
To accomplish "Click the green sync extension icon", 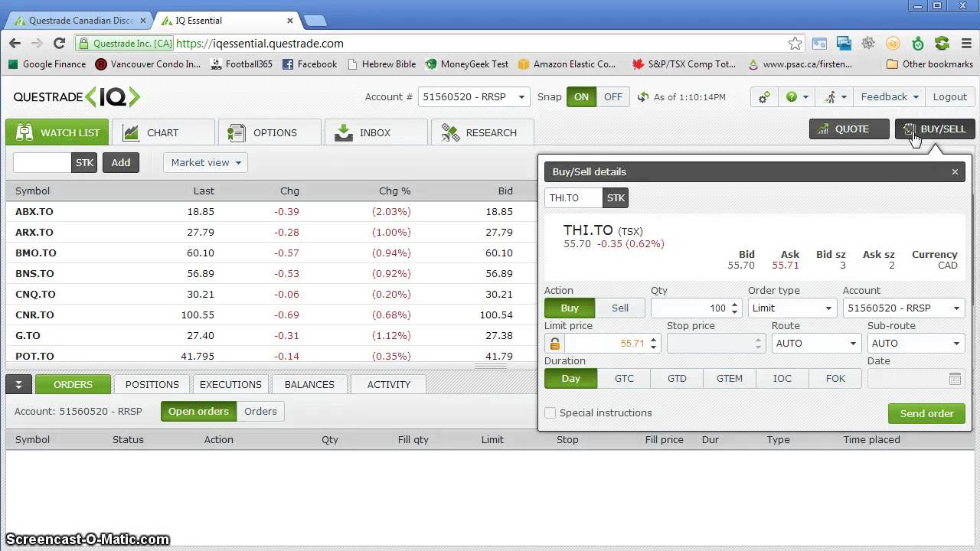I will (x=942, y=44).
